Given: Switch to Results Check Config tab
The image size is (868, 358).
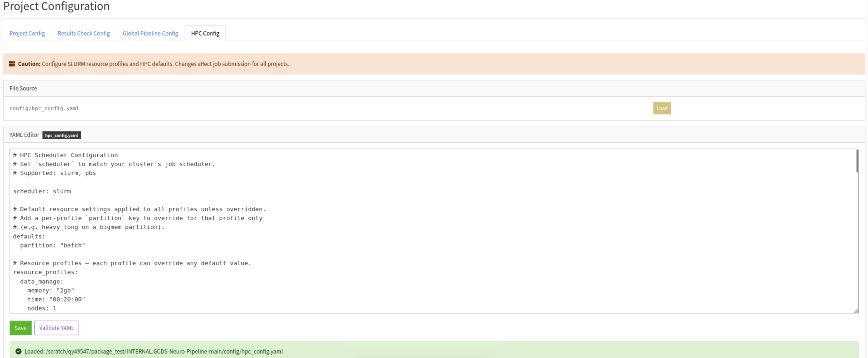Looking at the screenshot, I should pyautogui.click(x=84, y=33).
